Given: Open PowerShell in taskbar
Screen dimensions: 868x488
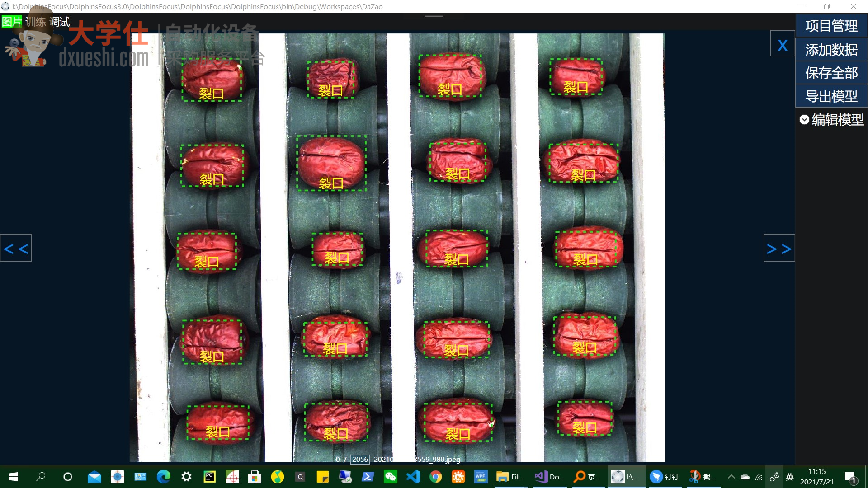Looking at the screenshot, I should (x=368, y=477).
